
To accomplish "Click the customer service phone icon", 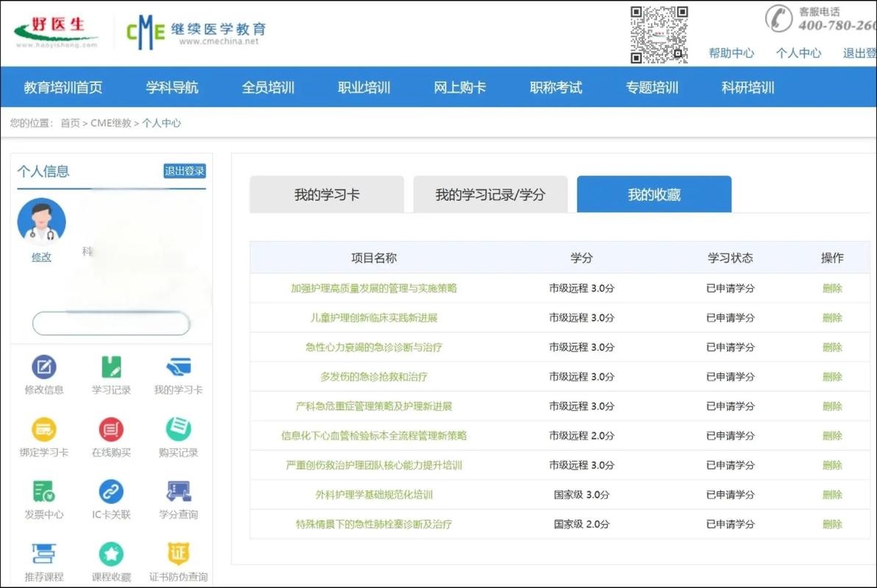I will click(778, 18).
